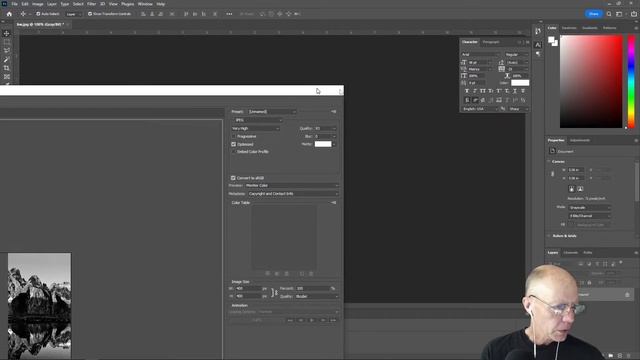Open the Color Table options menu icon
640x360 pixels.
pos(333,202)
